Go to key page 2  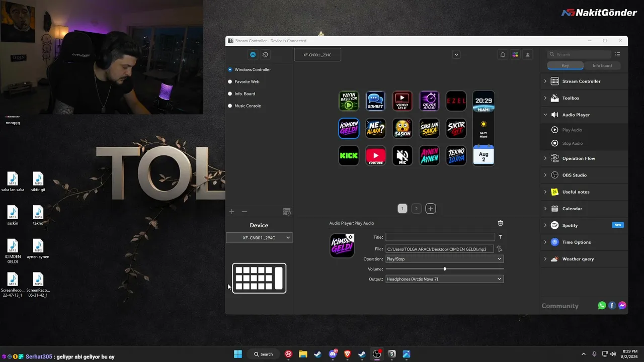(416, 209)
